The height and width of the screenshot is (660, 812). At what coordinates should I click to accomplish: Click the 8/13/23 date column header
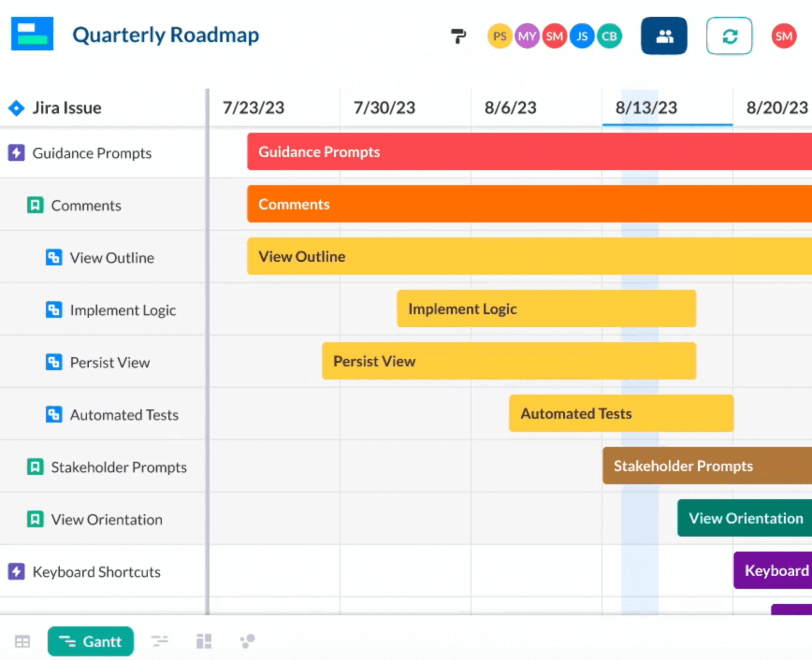tap(646, 107)
